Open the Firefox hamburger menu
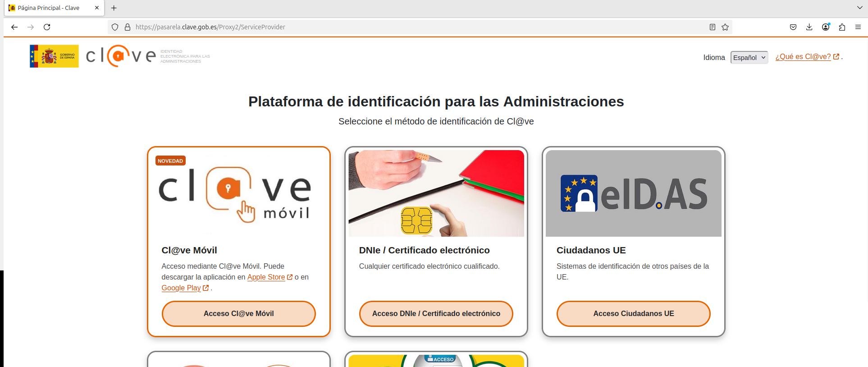The image size is (868, 367). pos(858,27)
